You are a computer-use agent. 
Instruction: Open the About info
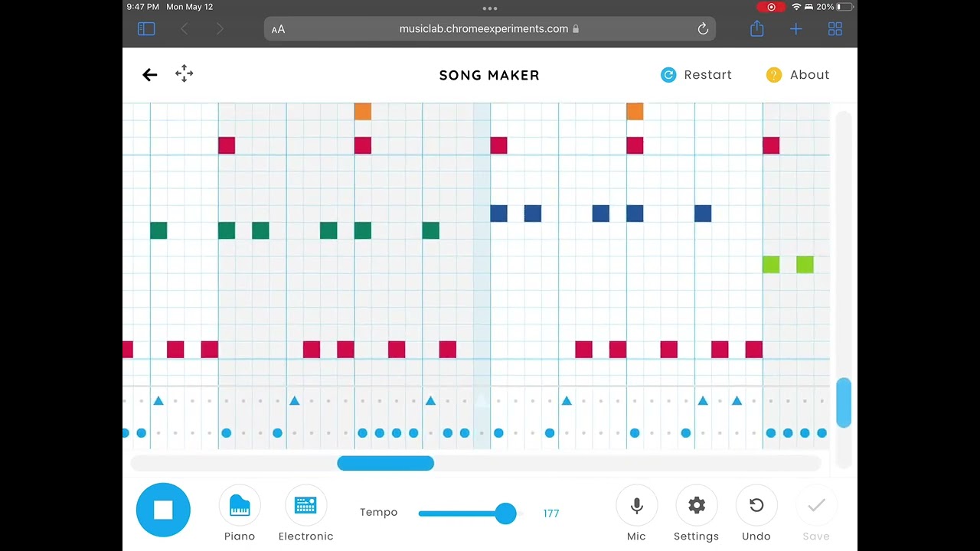798,75
